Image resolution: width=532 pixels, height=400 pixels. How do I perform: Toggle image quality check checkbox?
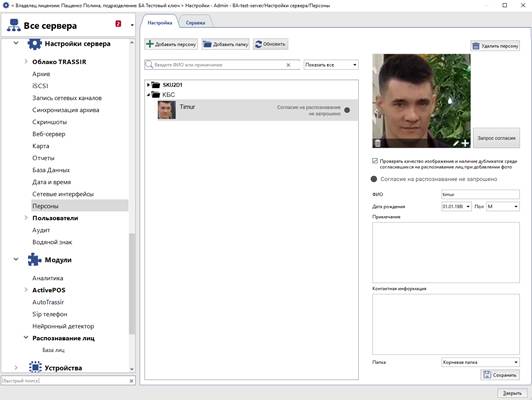pos(375,161)
